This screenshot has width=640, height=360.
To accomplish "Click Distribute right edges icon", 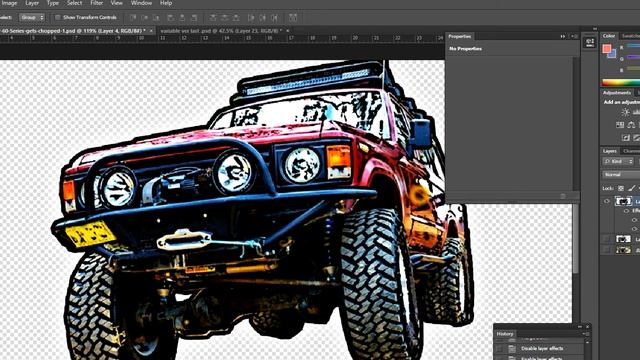I will pyautogui.click(x=274, y=18).
